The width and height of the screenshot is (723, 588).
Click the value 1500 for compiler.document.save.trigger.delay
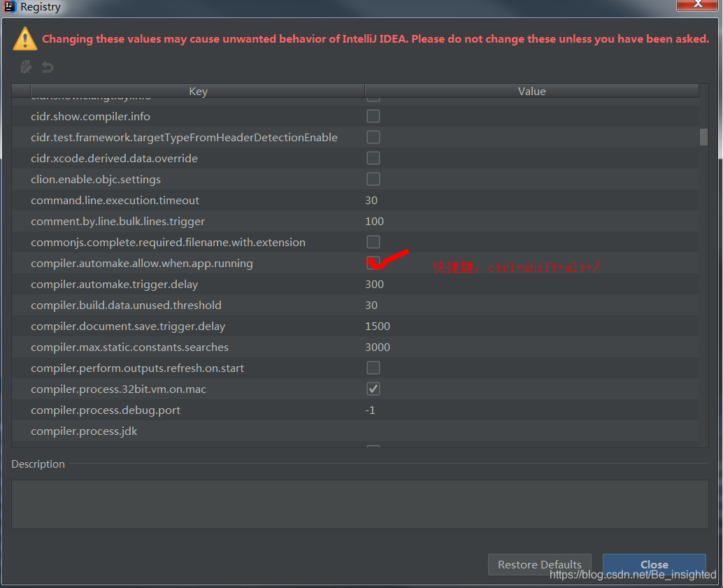[378, 326]
